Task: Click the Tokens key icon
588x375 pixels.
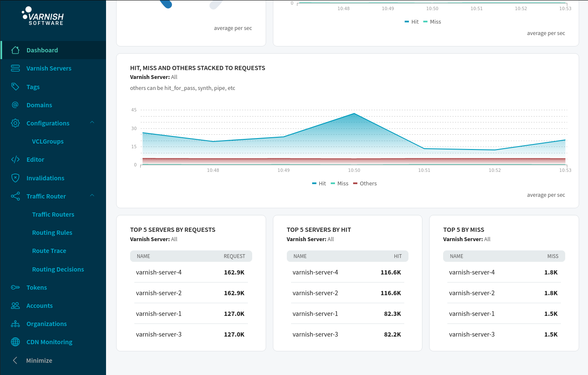Action: click(x=15, y=288)
